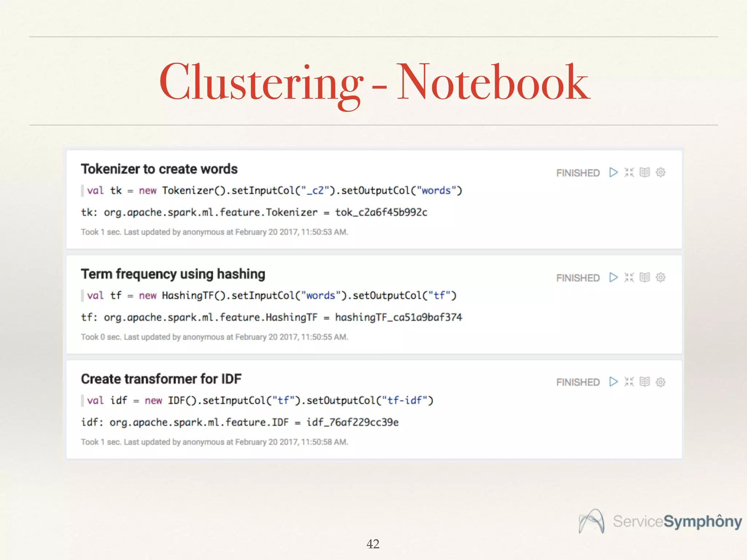Run the Tokenizer paragraph
This screenshot has width=747, height=560.
tap(614, 172)
